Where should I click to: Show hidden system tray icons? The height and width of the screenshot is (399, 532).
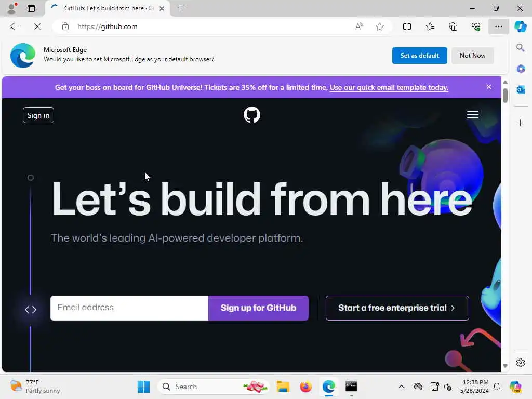(x=402, y=387)
